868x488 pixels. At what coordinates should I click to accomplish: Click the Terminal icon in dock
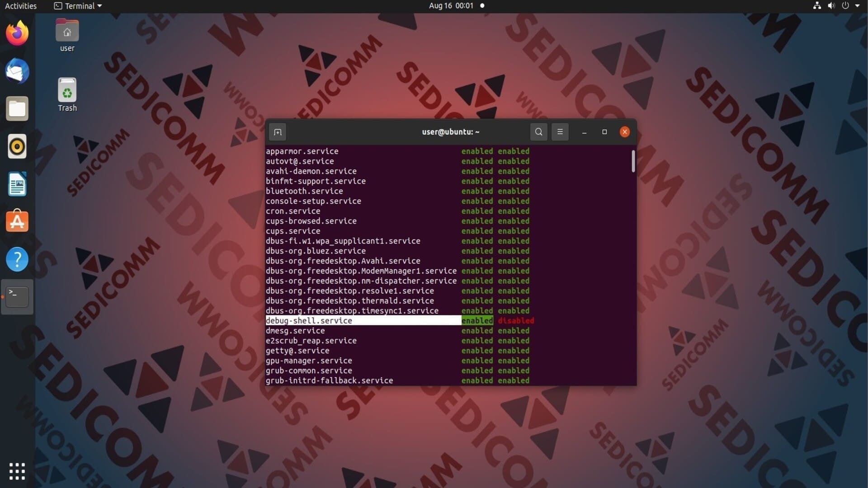(17, 297)
